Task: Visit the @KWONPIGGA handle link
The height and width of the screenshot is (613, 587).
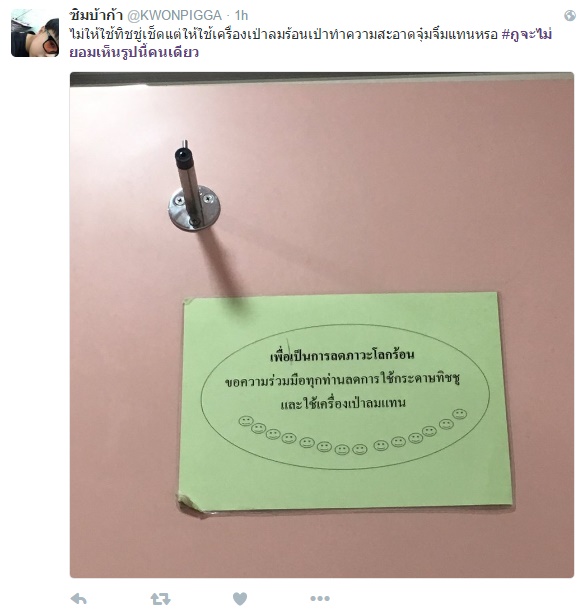Action: point(175,15)
